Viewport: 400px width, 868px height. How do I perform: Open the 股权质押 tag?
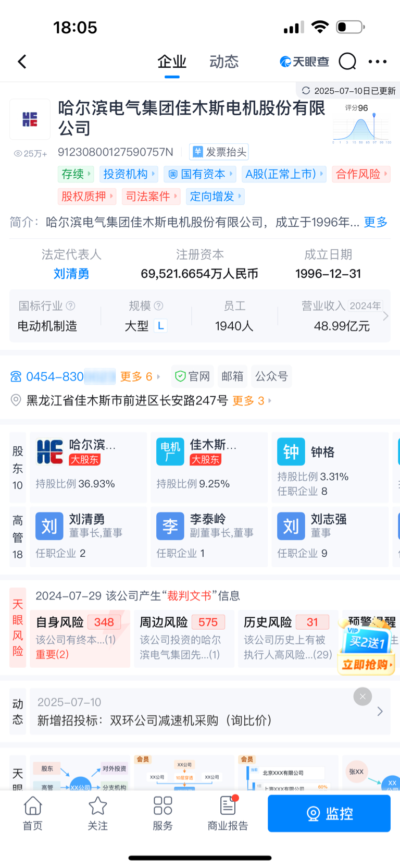pyautogui.click(x=87, y=197)
